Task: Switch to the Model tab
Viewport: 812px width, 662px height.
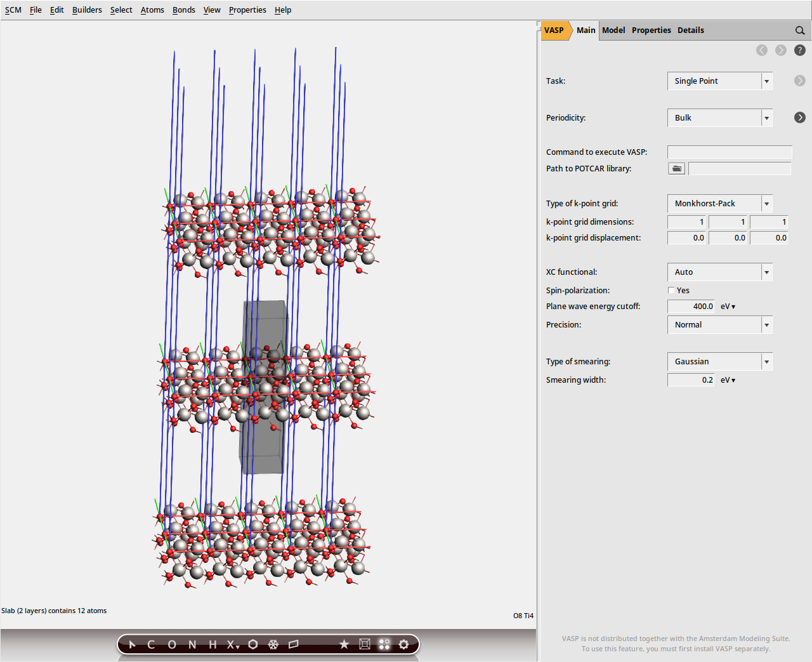Action: tap(613, 30)
